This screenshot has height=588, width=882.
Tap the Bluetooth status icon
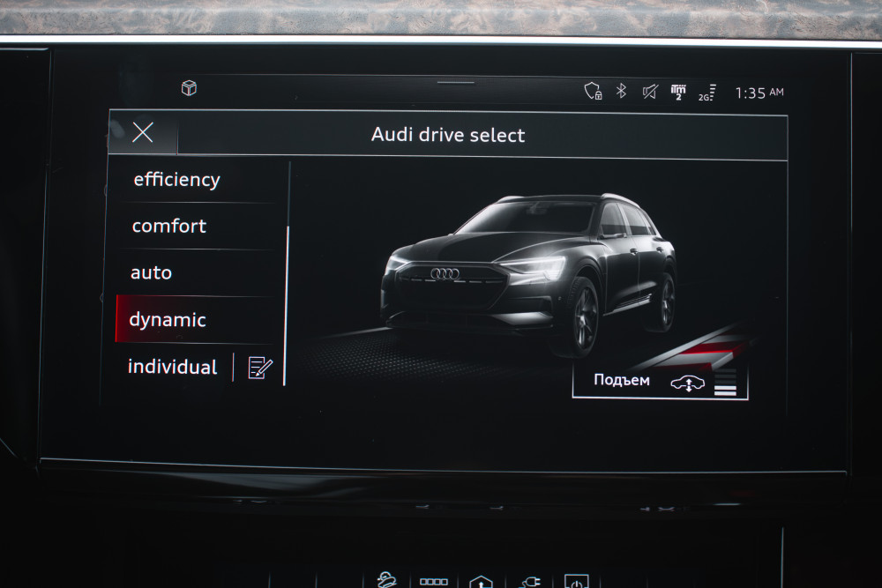621,91
